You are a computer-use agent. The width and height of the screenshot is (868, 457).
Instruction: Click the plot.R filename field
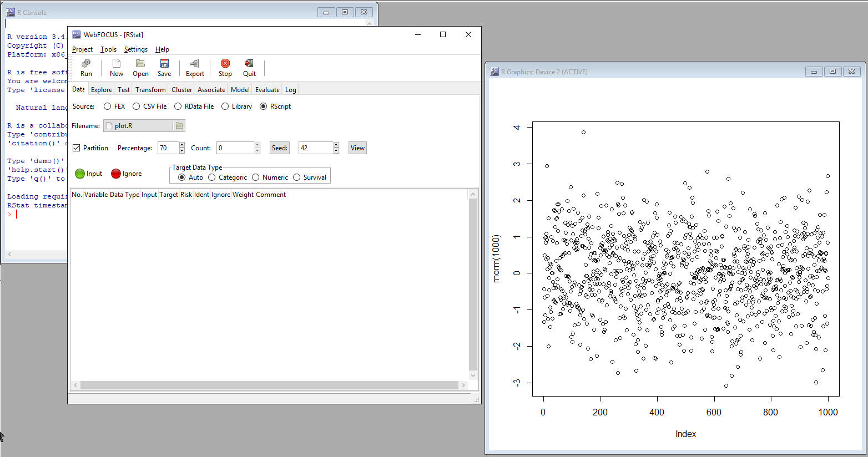tap(139, 126)
